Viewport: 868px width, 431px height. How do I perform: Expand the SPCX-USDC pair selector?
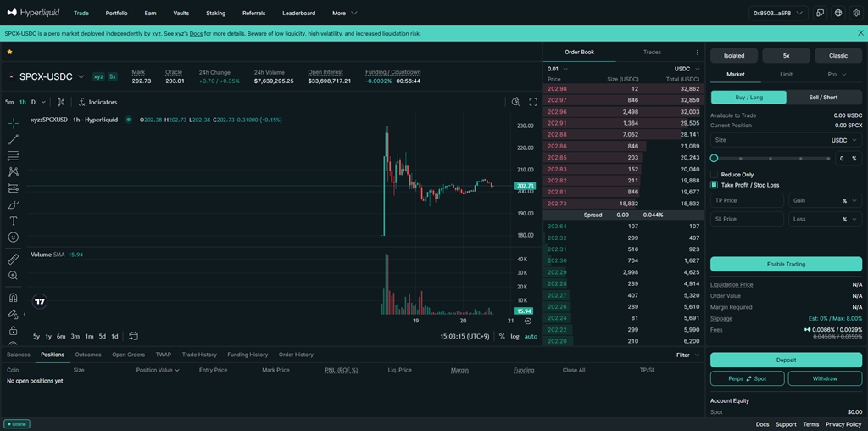(81, 76)
